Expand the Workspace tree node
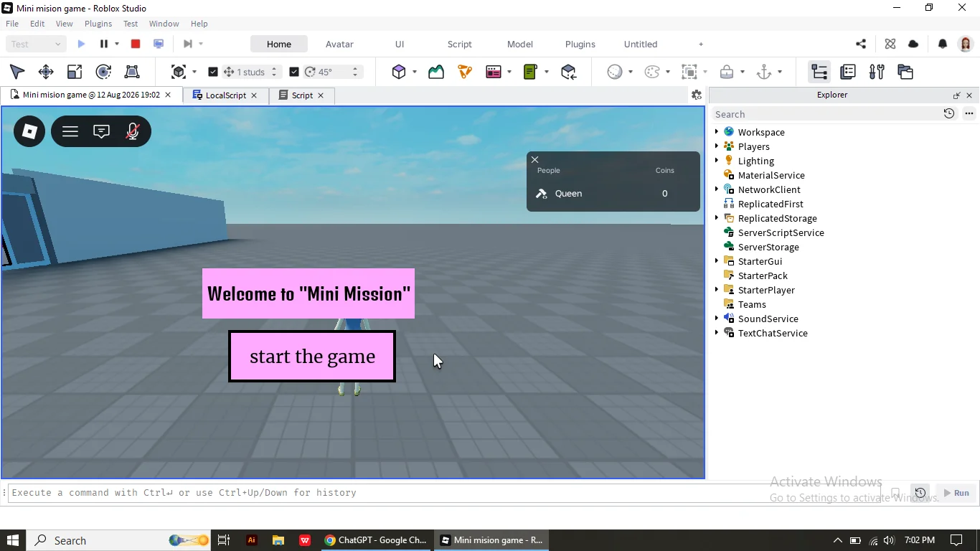 tap(716, 132)
